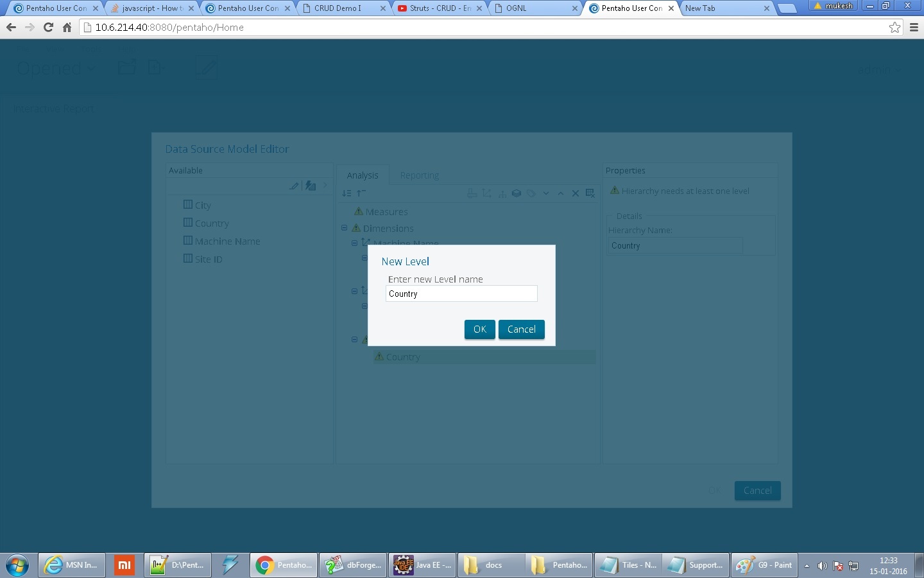Open G9 - Paint from the taskbar

coord(764,565)
